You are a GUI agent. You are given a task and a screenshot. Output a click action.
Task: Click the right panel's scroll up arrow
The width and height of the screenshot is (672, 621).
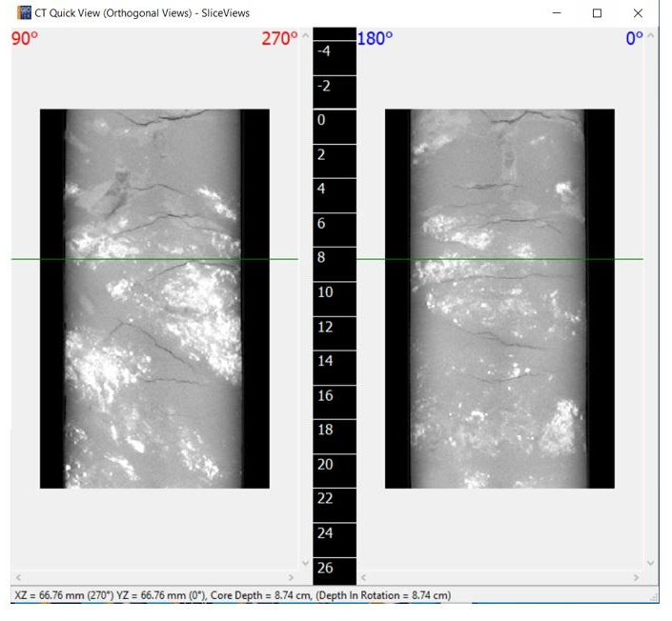(651, 35)
